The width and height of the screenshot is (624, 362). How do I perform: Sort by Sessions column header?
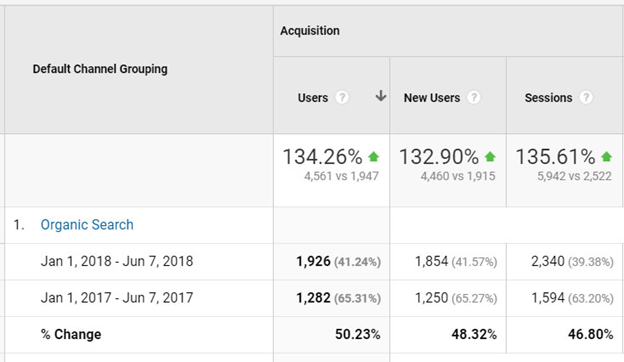(548, 98)
